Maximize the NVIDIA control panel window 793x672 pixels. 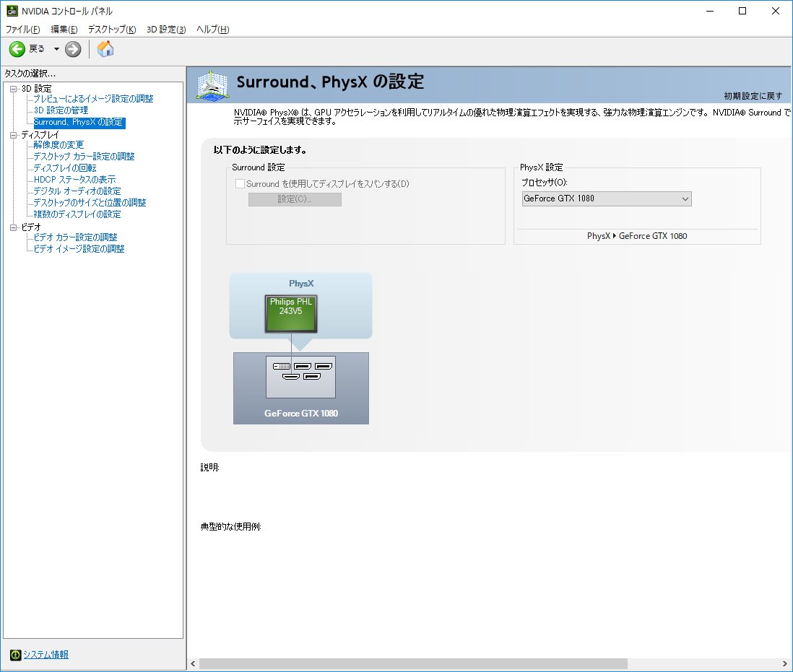(x=742, y=11)
